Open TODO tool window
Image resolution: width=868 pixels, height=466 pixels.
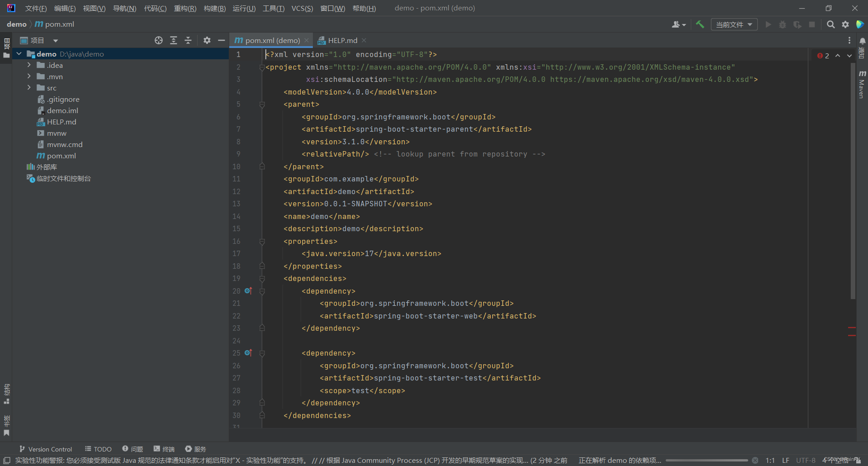pyautogui.click(x=98, y=449)
